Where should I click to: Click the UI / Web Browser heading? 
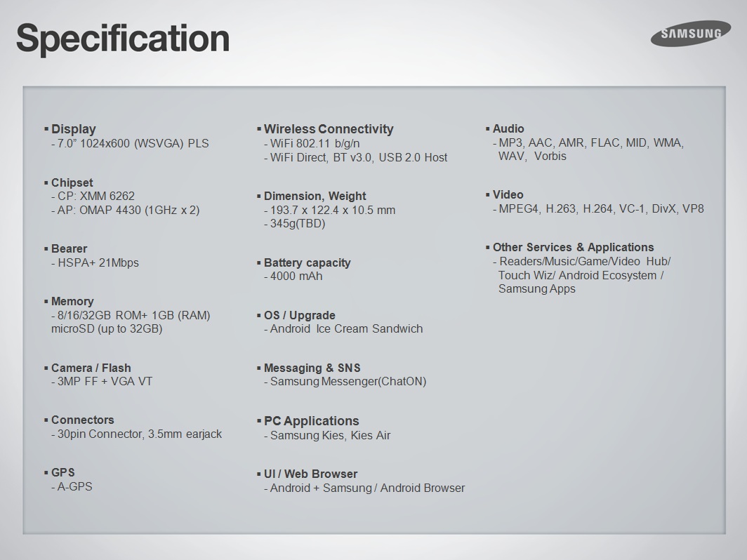[x=310, y=474]
